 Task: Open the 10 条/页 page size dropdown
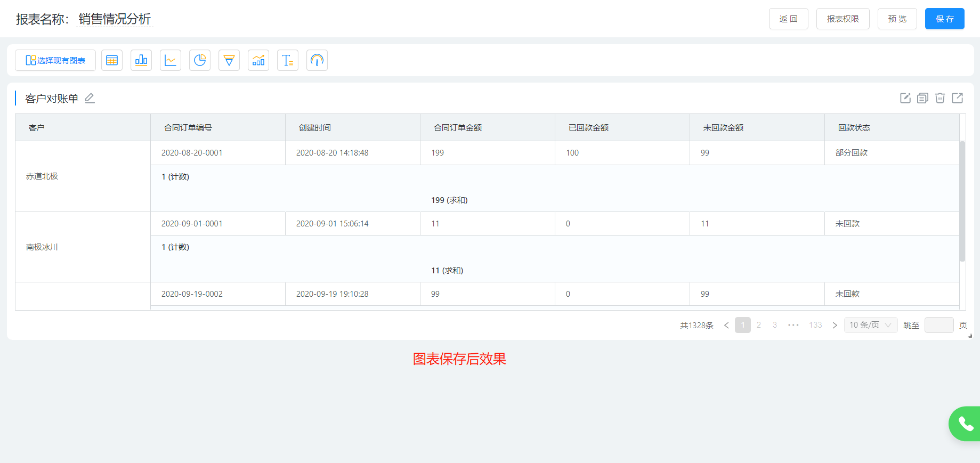point(871,325)
